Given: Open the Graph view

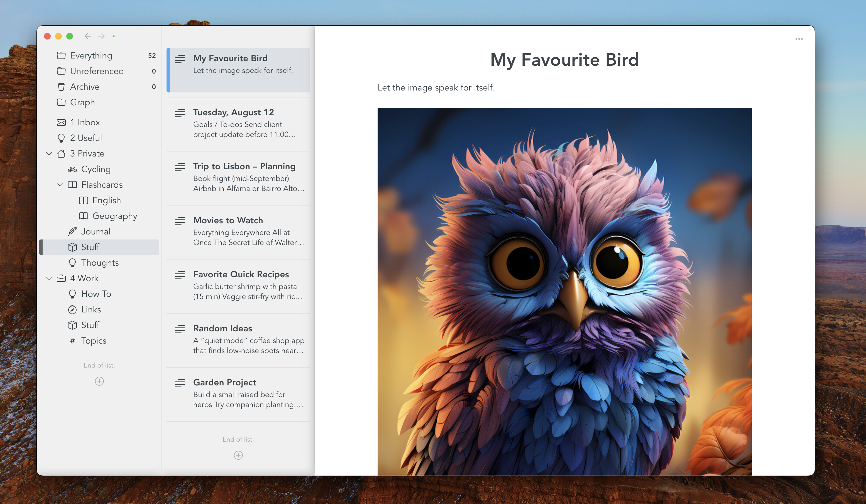Looking at the screenshot, I should click(82, 102).
